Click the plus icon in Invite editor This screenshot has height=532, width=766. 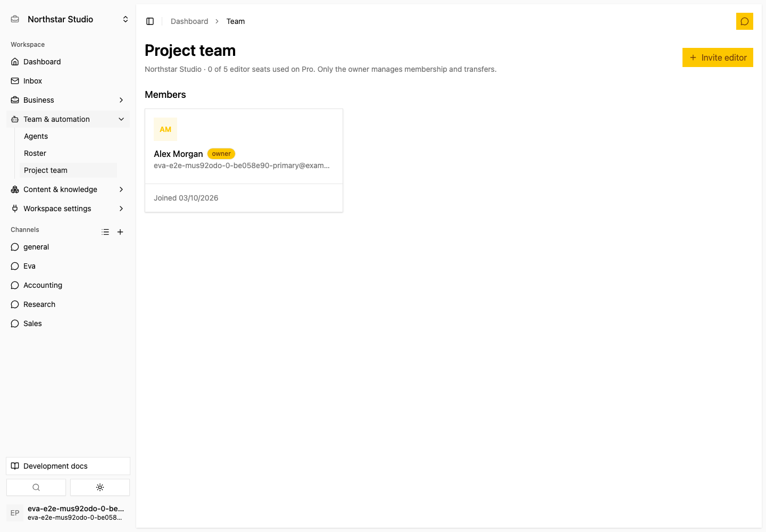click(693, 57)
